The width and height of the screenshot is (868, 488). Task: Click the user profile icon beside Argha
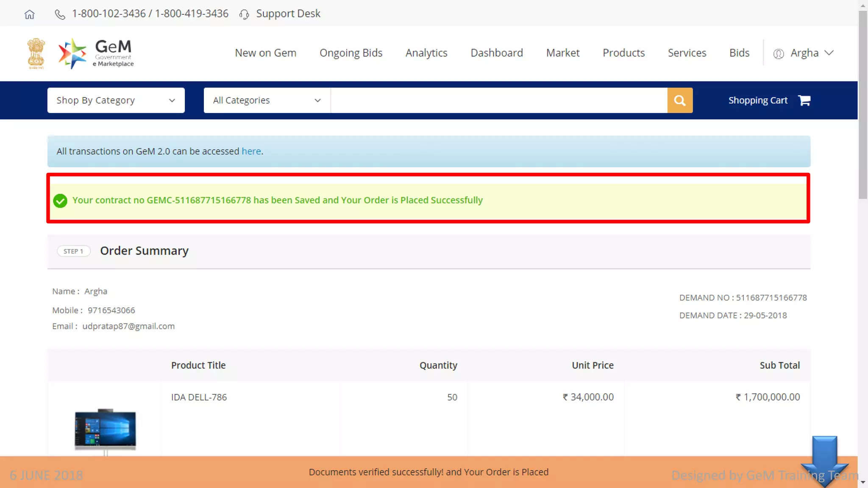[778, 53]
